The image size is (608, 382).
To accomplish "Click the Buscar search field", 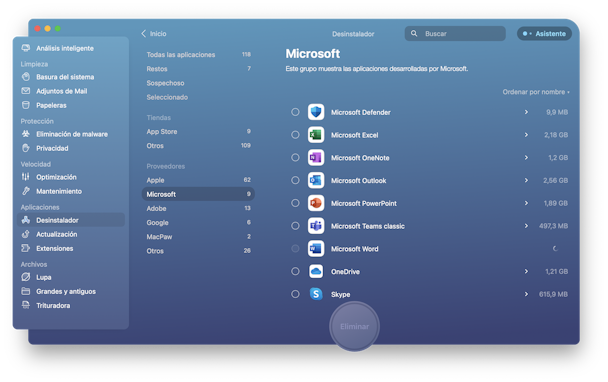I will 455,33.
